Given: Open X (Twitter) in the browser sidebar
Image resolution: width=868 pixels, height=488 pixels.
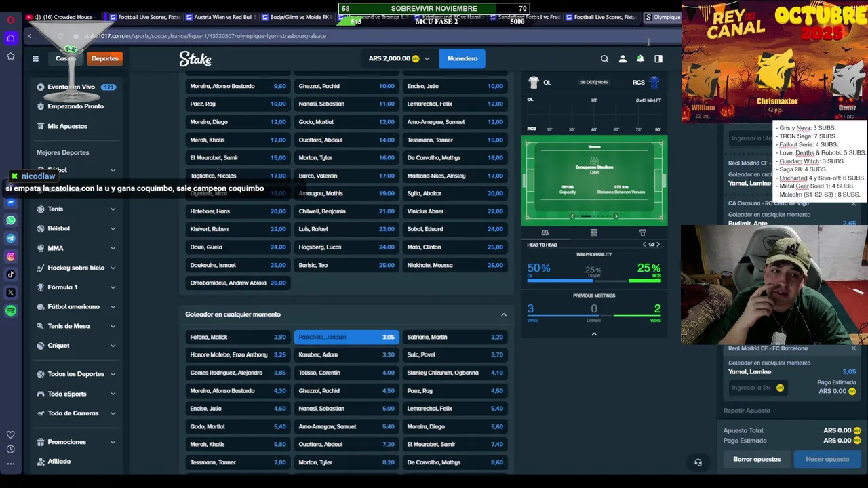Looking at the screenshot, I should pos(11,293).
